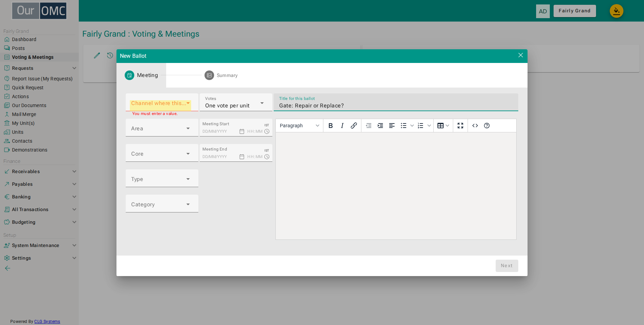Image resolution: width=644 pixels, height=325 pixels.
Task: Apply italic formatting in editor toolbar
Action: [x=342, y=126]
